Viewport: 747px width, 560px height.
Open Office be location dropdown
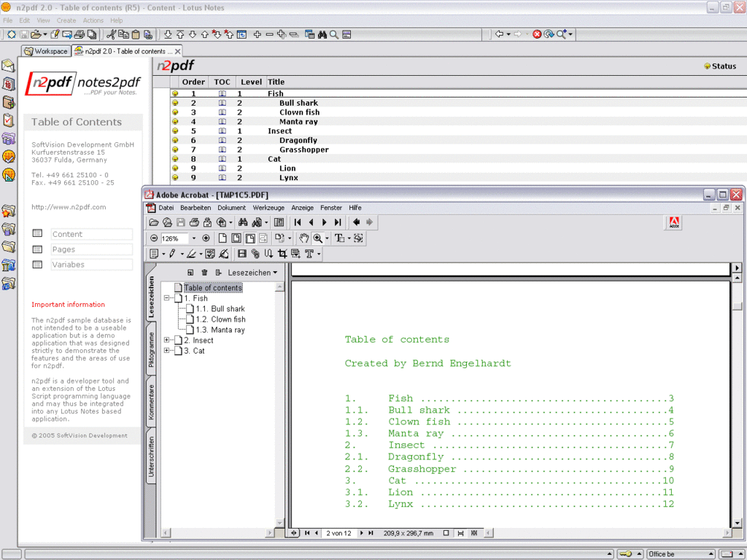point(681,554)
